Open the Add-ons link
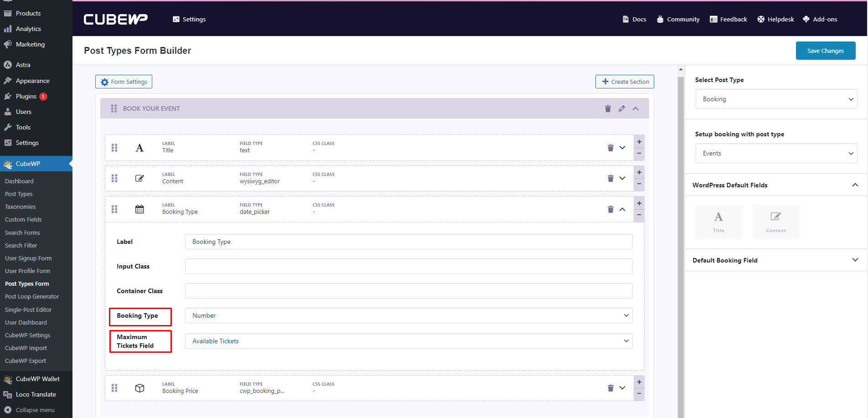The height and width of the screenshot is (418, 868). (x=820, y=19)
